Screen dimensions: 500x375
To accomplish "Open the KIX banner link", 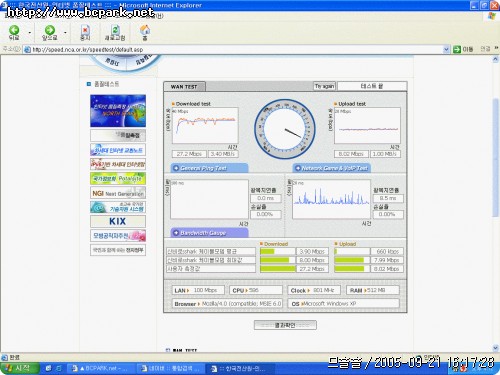I will pos(118,221).
